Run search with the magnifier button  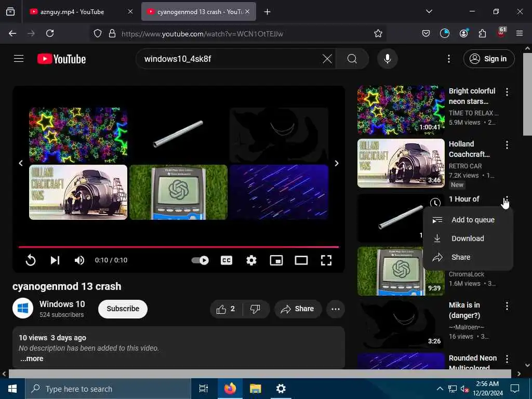pos(352,59)
